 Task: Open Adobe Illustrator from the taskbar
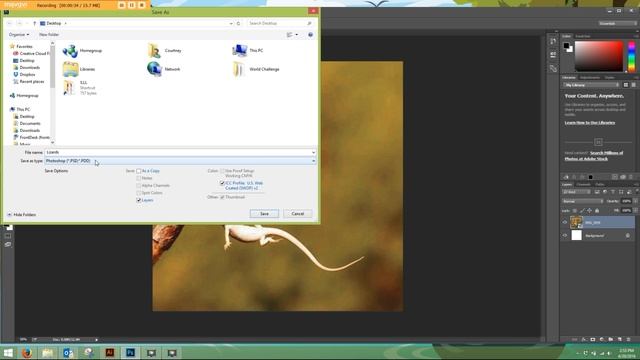(110, 353)
